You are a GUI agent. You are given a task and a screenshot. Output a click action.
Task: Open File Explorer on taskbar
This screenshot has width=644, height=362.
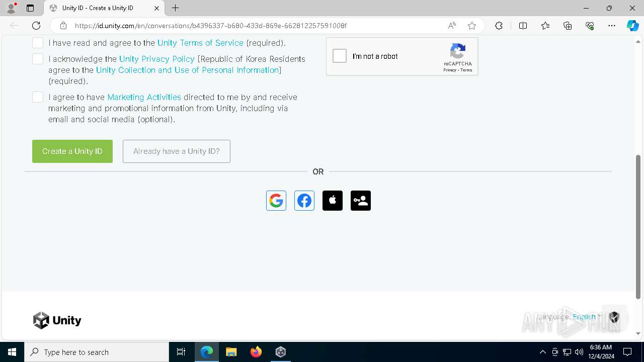231,352
